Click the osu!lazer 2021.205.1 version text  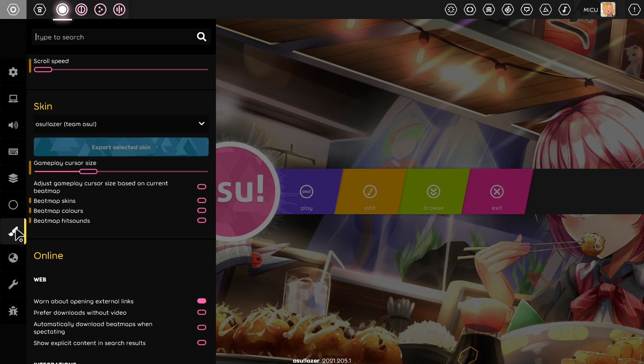[x=322, y=361]
